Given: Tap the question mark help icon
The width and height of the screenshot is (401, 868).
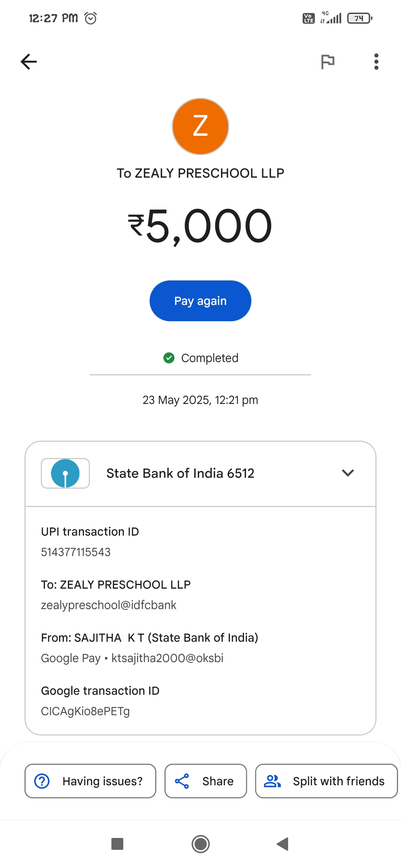Looking at the screenshot, I should click(x=42, y=781).
